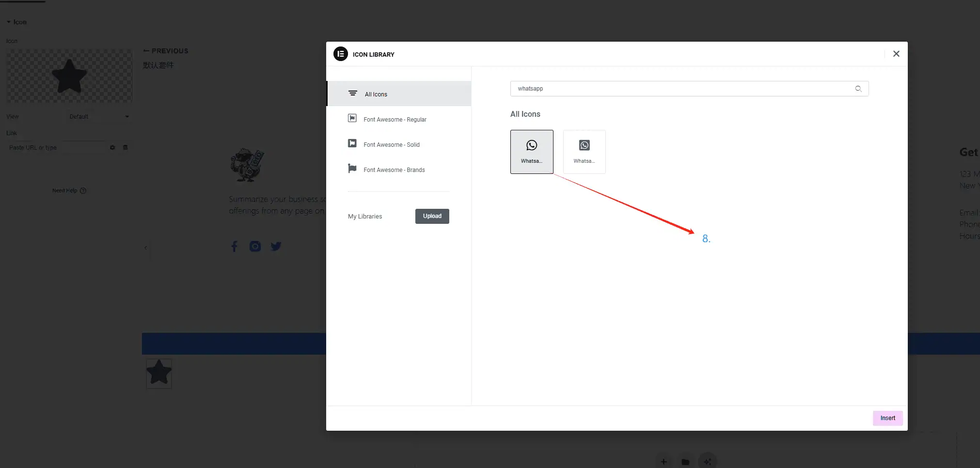Select the first WhatsApp icon tile
Screen dimensions: 980x468
coord(532,152)
